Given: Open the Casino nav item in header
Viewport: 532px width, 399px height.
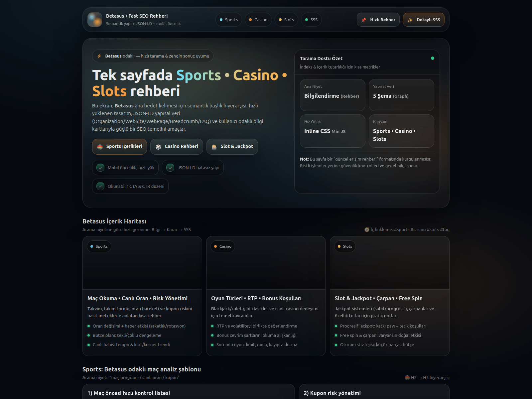Looking at the screenshot, I should point(258,20).
